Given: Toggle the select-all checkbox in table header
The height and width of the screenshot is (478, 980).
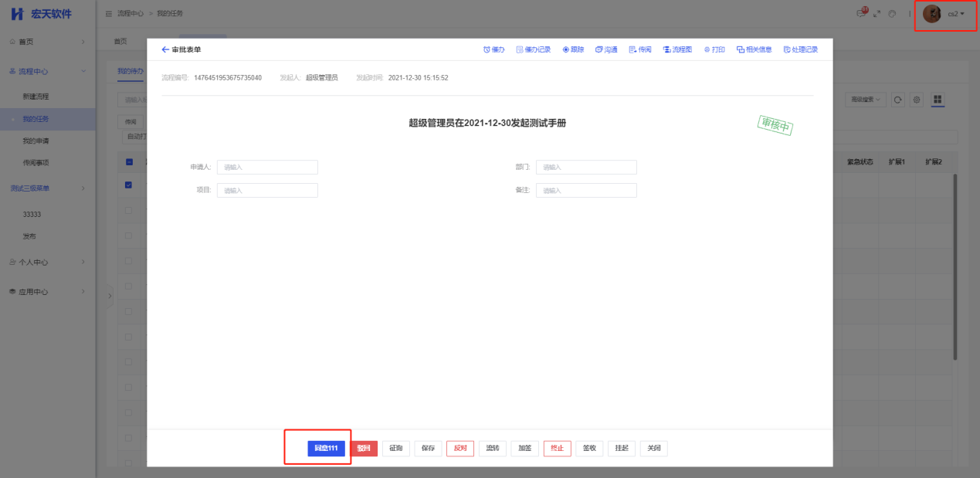Looking at the screenshot, I should 129,162.
